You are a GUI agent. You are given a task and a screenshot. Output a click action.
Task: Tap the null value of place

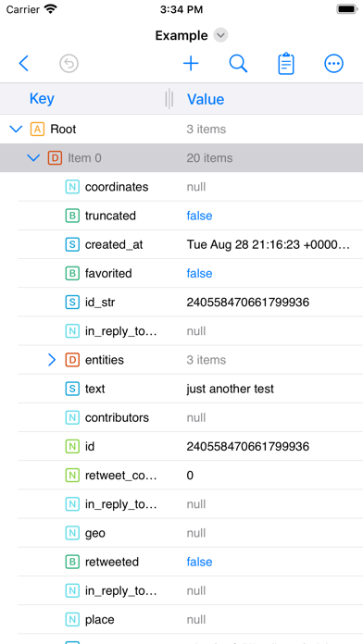click(196, 619)
